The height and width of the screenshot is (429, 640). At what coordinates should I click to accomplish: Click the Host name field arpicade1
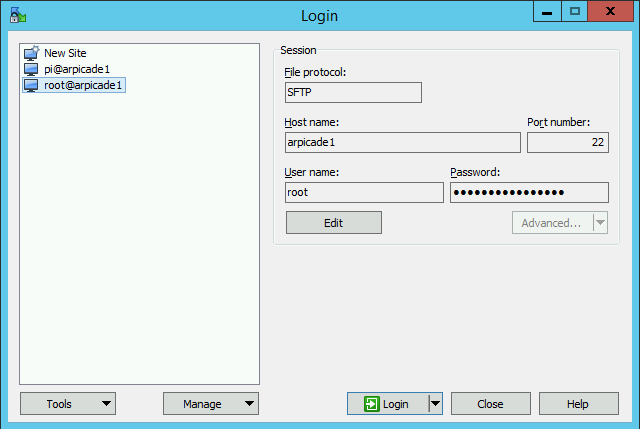point(402,142)
